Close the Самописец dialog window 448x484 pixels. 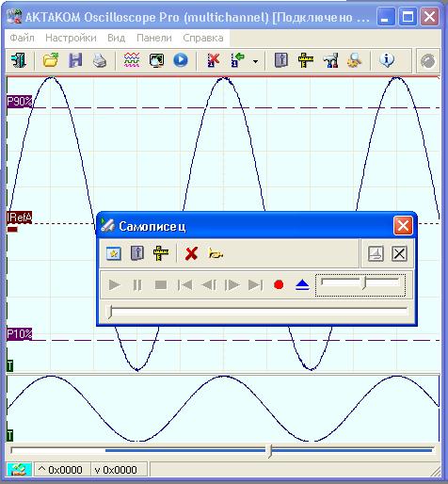tap(403, 225)
